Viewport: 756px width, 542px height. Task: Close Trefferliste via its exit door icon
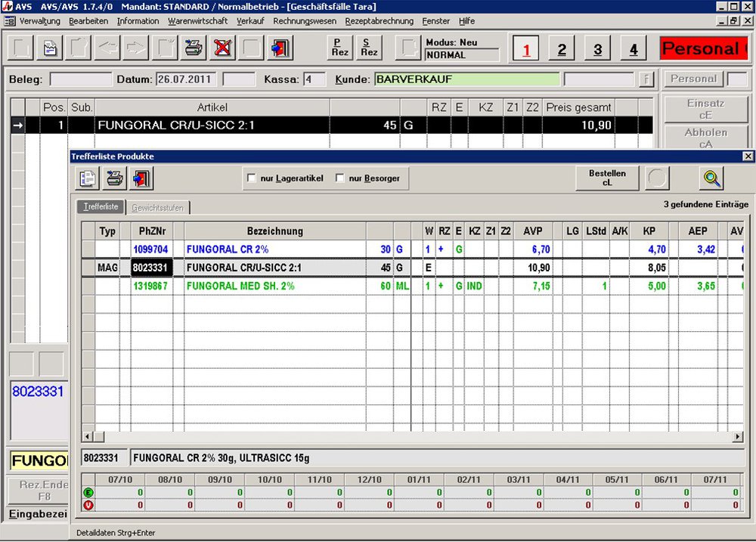[x=141, y=178]
